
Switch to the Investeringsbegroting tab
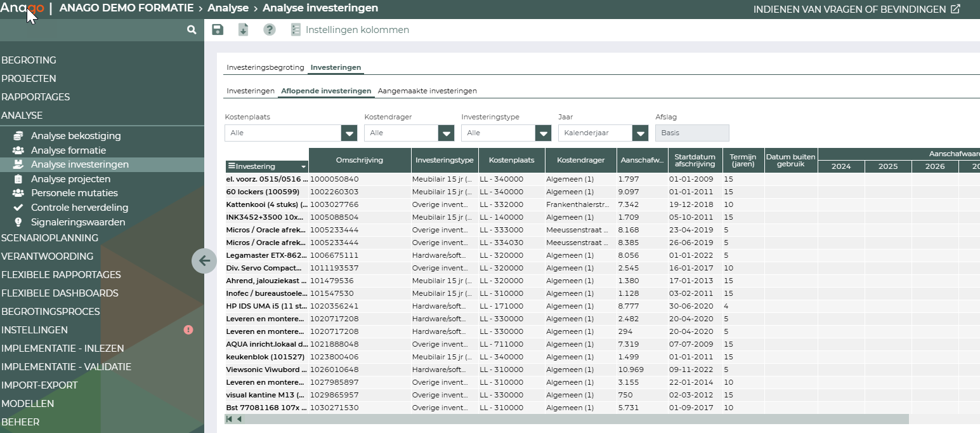(265, 67)
